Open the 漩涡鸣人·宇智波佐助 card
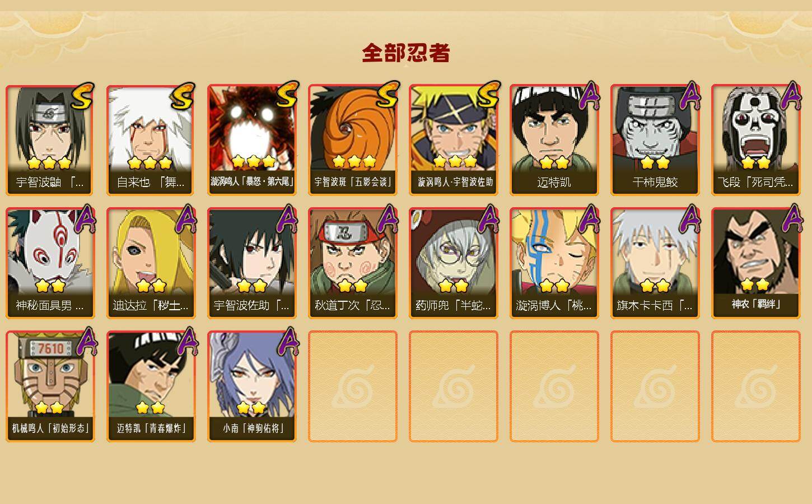 [x=453, y=140]
